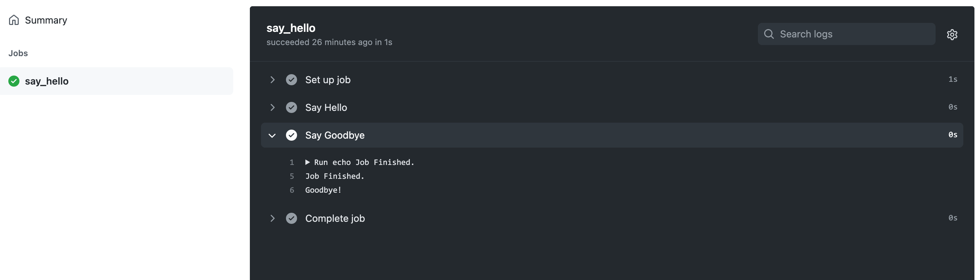This screenshot has height=280, width=980.
Task: Click the Search logs input field
Action: coord(846,34)
